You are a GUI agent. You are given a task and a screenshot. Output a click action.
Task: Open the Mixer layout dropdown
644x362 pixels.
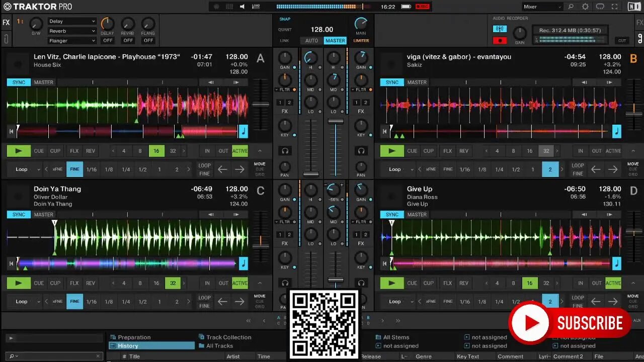pyautogui.click(x=542, y=7)
